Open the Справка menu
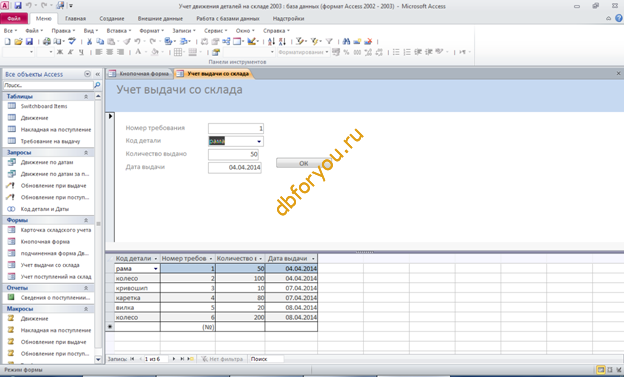 click(x=276, y=31)
